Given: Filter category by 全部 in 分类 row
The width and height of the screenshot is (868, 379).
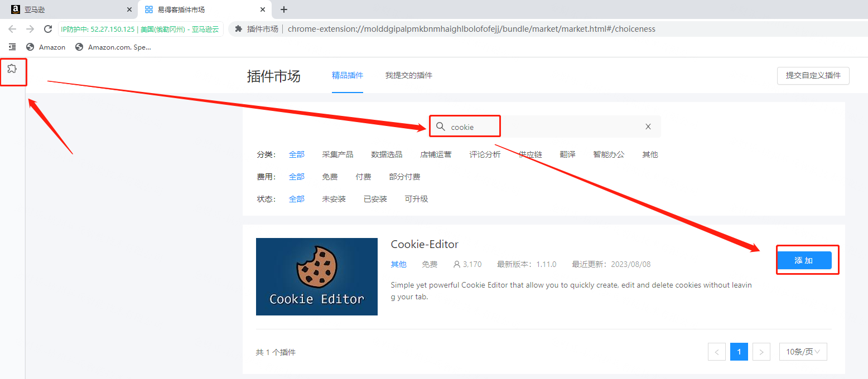Looking at the screenshot, I should (x=297, y=154).
